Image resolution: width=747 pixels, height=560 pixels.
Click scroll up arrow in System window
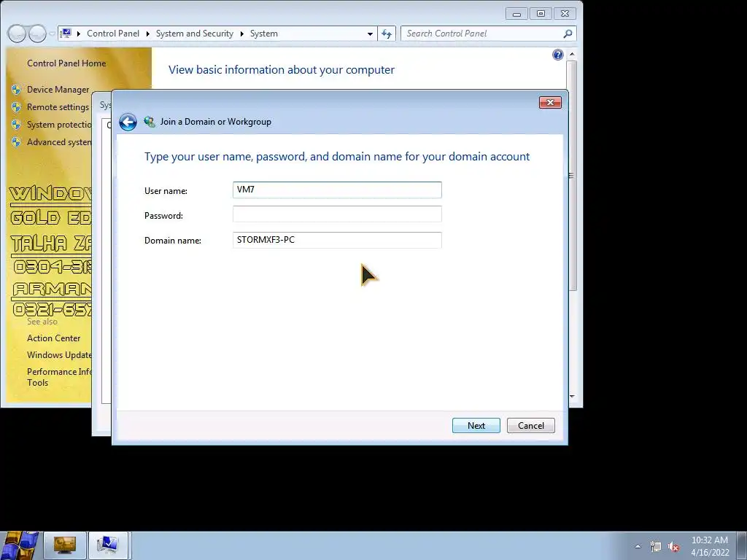point(572,54)
